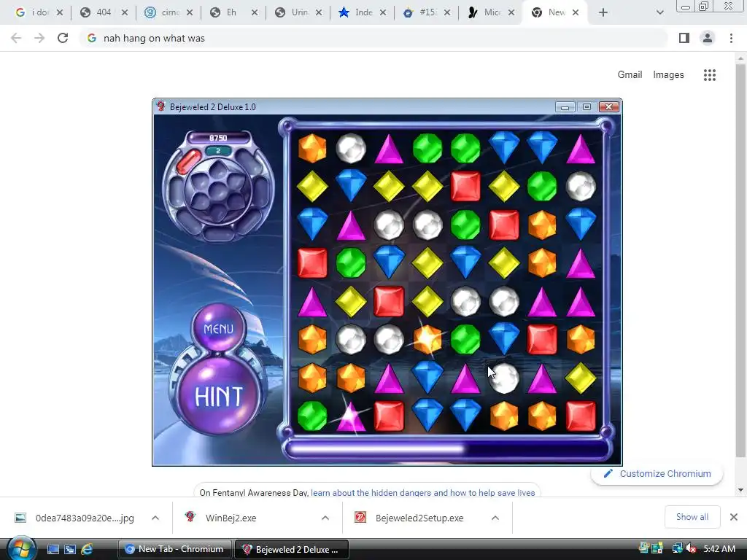Viewport: 747px width, 560px height.
Task: Select the green gem in the second column
Action: (x=351, y=262)
